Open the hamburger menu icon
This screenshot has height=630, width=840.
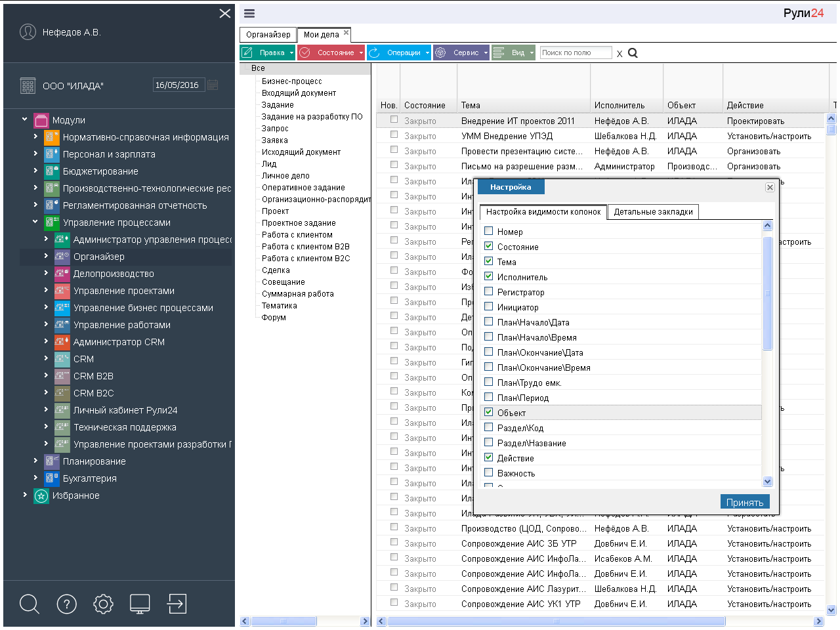click(x=249, y=13)
